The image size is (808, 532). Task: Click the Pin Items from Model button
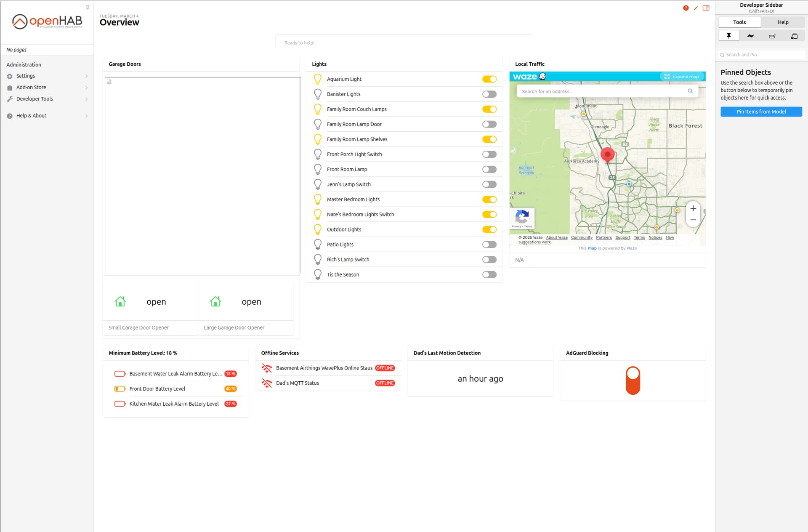761,112
